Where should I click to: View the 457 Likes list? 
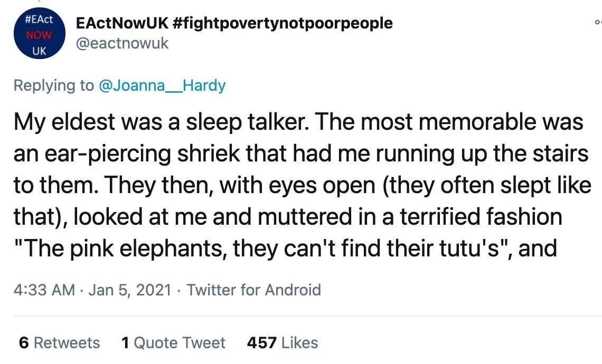click(283, 342)
